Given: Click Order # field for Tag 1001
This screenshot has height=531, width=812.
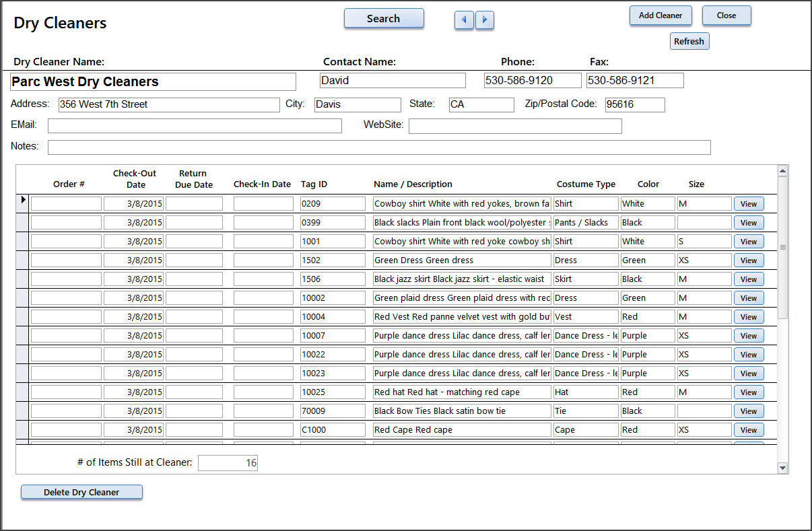Looking at the screenshot, I should (x=66, y=242).
